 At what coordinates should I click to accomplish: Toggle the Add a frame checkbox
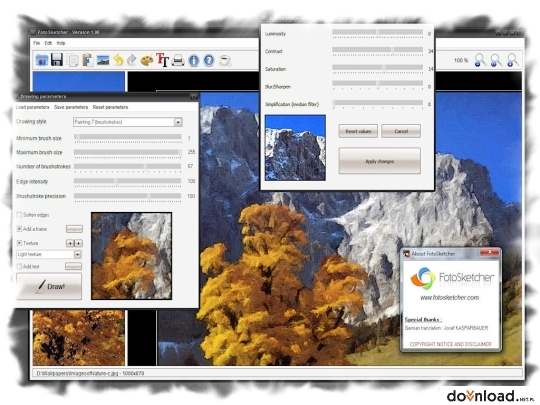click(19, 229)
